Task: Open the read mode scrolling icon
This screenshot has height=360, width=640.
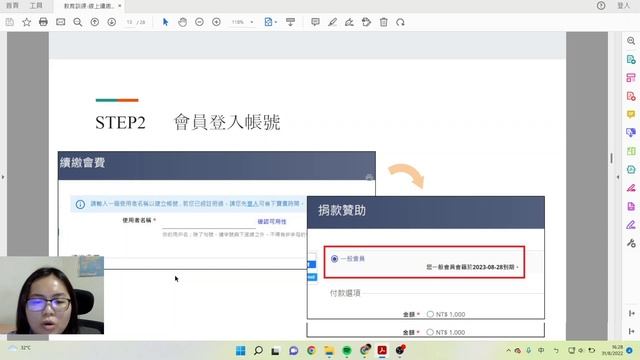Action: coord(290,22)
